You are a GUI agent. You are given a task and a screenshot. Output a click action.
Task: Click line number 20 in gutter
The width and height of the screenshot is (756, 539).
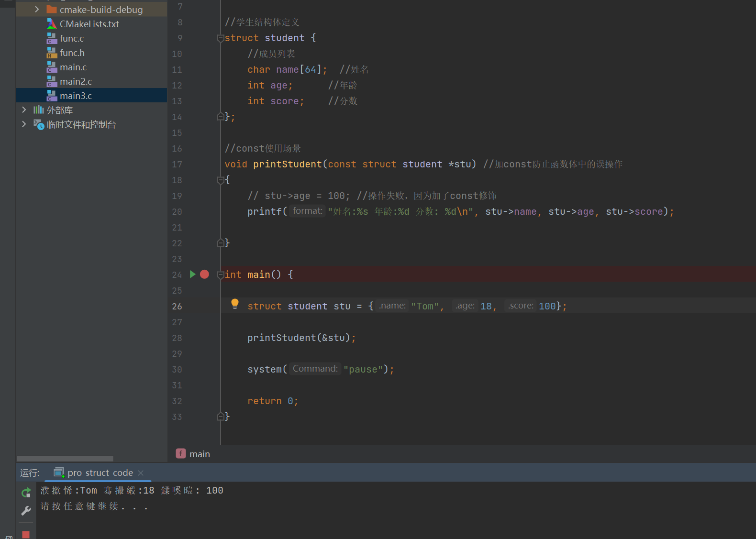tap(177, 211)
